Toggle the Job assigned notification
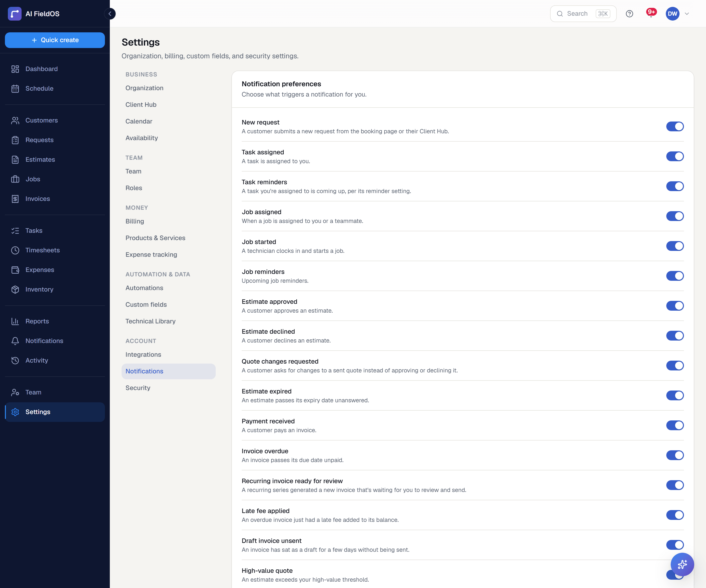The image size is (706, 588). (x=675, y=216)
